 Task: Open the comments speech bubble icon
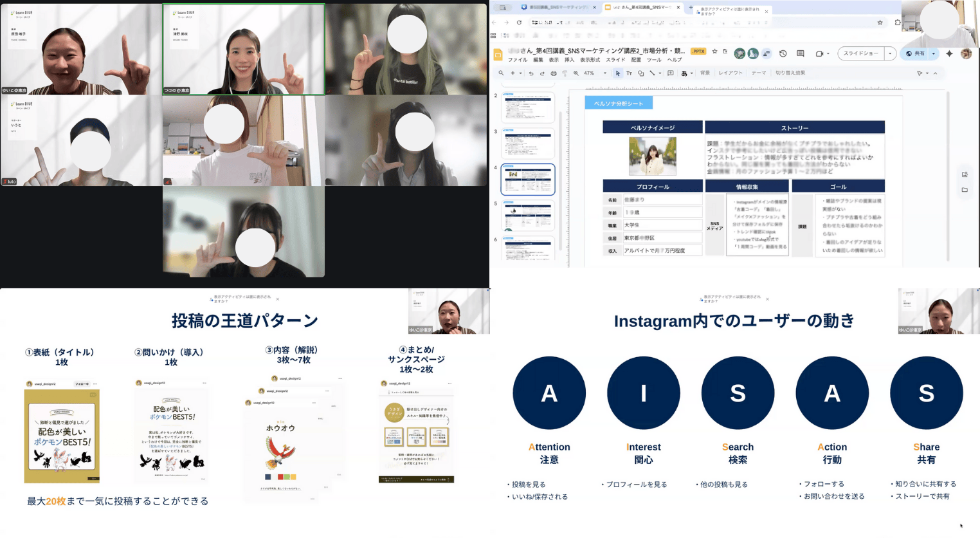coord(801,53)
